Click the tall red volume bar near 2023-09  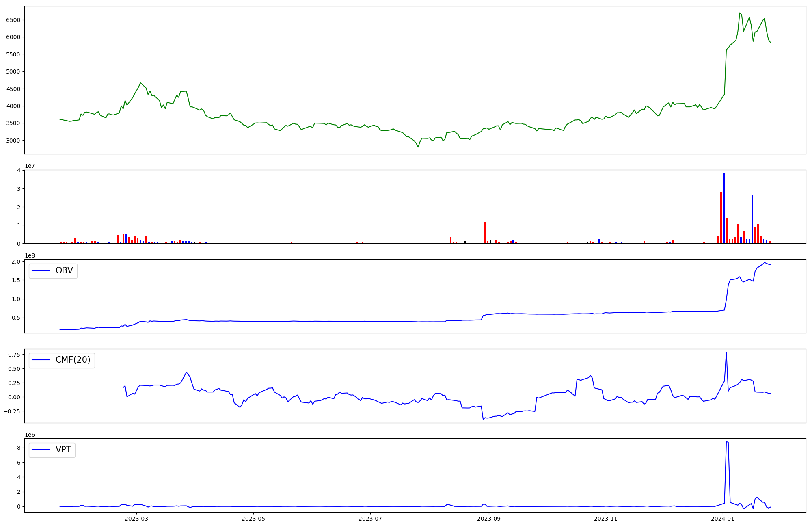[x=485, y=232]
